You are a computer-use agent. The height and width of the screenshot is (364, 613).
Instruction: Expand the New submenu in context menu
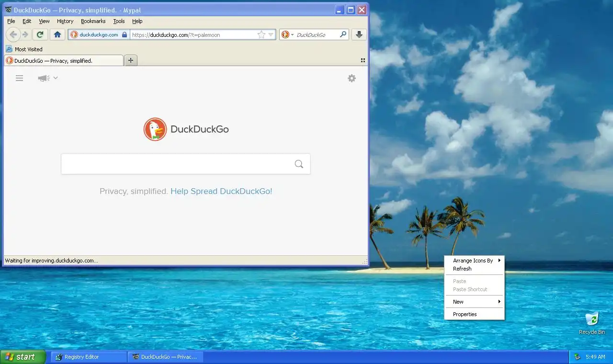point(499,302)
